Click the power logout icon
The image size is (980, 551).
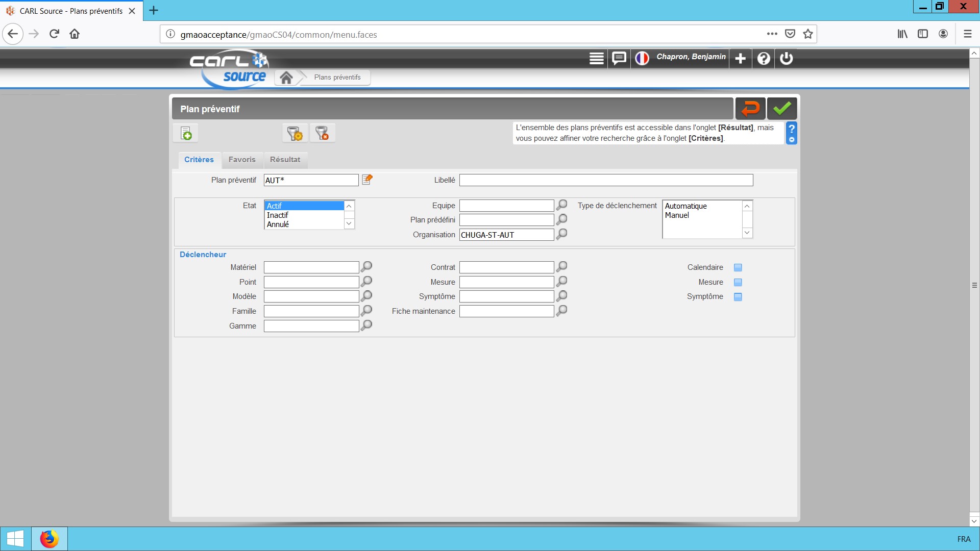786,58
